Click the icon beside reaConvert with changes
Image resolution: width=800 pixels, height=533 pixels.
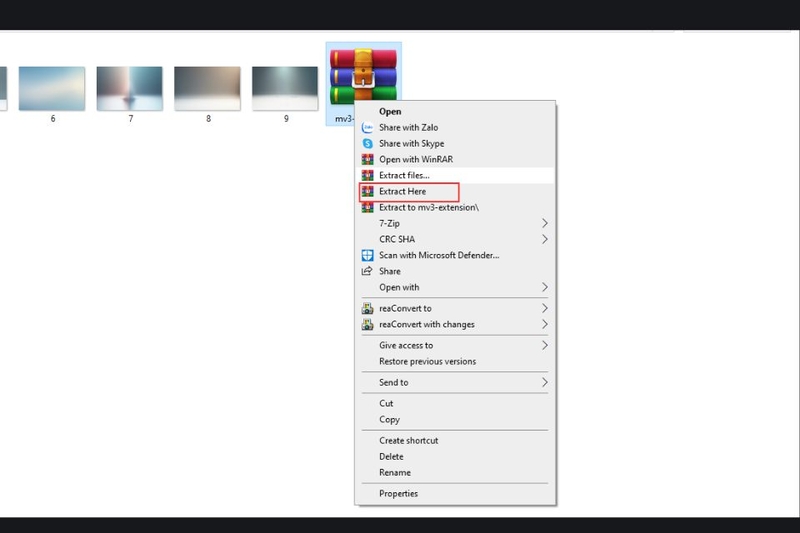(367, 324)
